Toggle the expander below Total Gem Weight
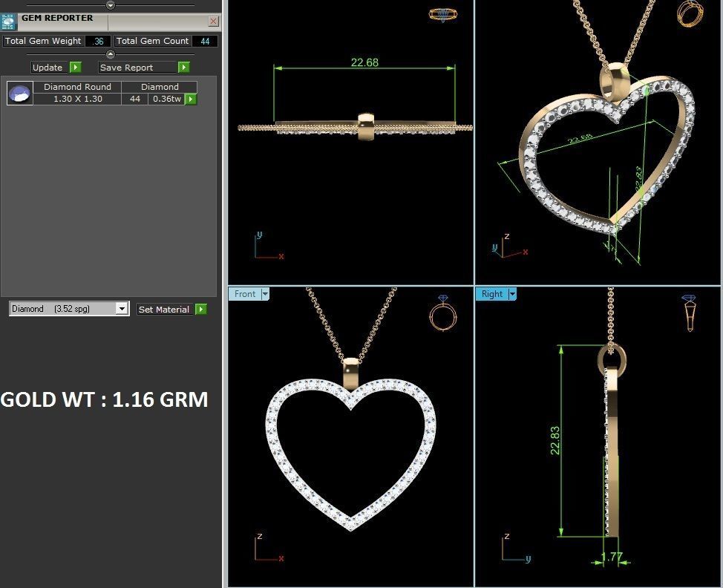 110,54
